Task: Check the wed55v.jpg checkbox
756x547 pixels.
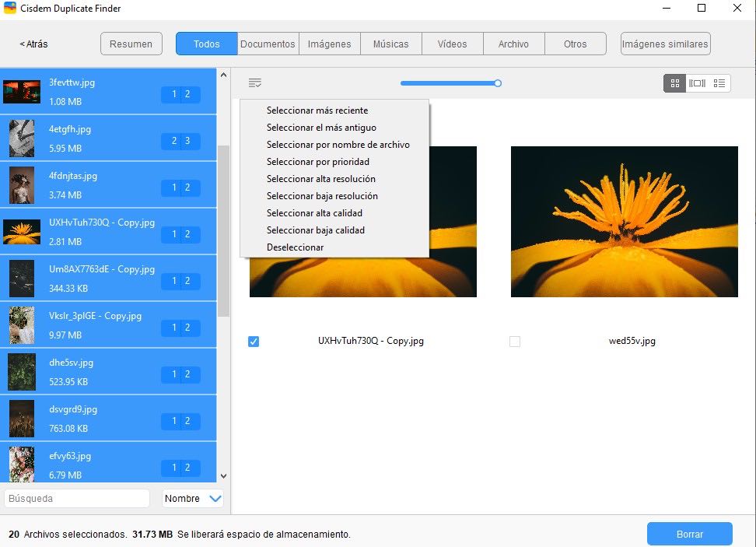Action: (515, 341)
